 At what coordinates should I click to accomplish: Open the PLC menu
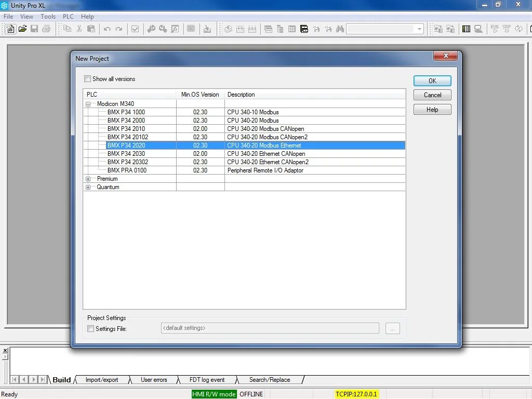coord(68,16)
